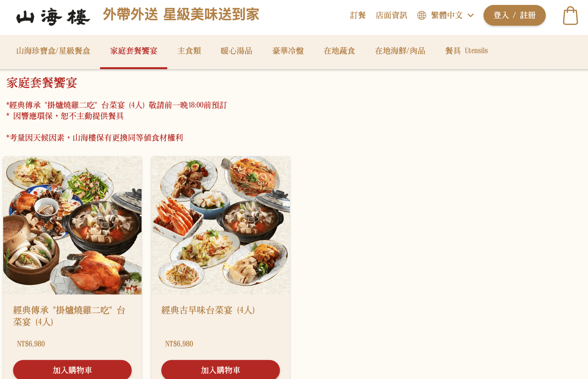Click the chevron next to 繁體中文

pos(471,15)
